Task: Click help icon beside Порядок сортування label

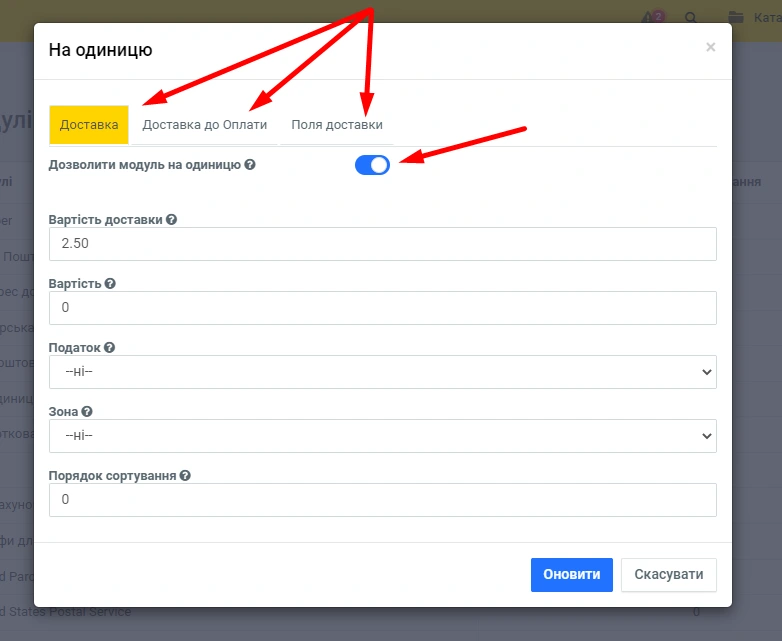Action: click(x=186, y=475)
